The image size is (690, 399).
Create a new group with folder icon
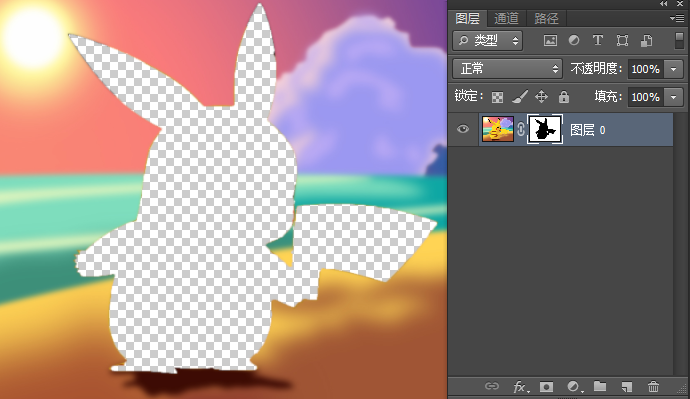tap(600, 386)
